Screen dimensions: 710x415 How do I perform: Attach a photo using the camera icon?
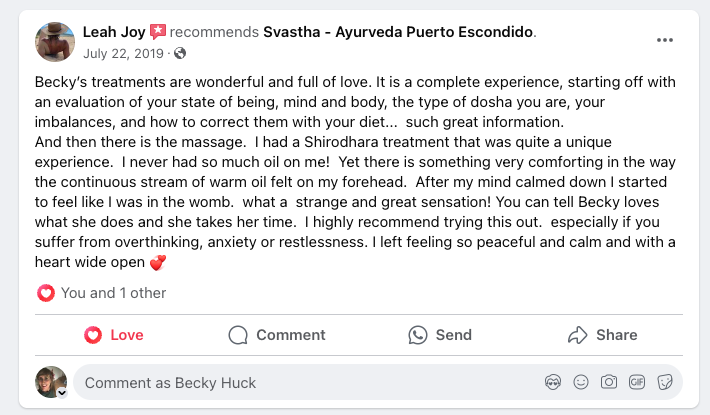(608, 382)
